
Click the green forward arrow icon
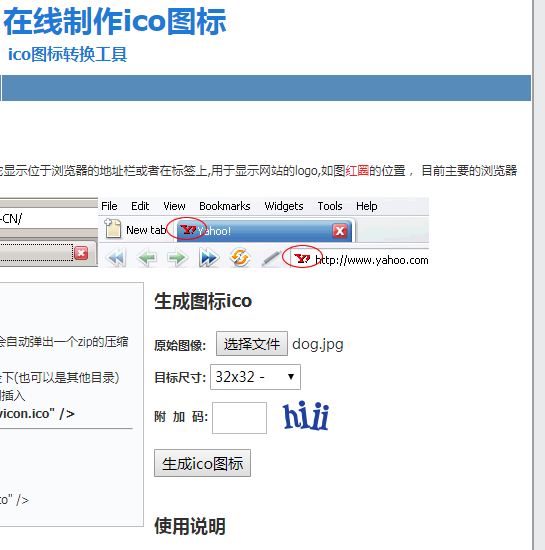(x=177, y=258)
